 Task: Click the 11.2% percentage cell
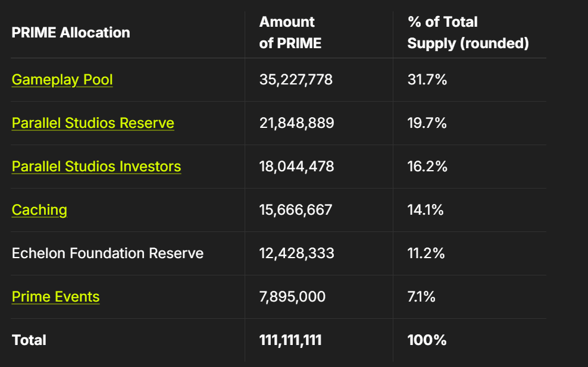point(426,253)
